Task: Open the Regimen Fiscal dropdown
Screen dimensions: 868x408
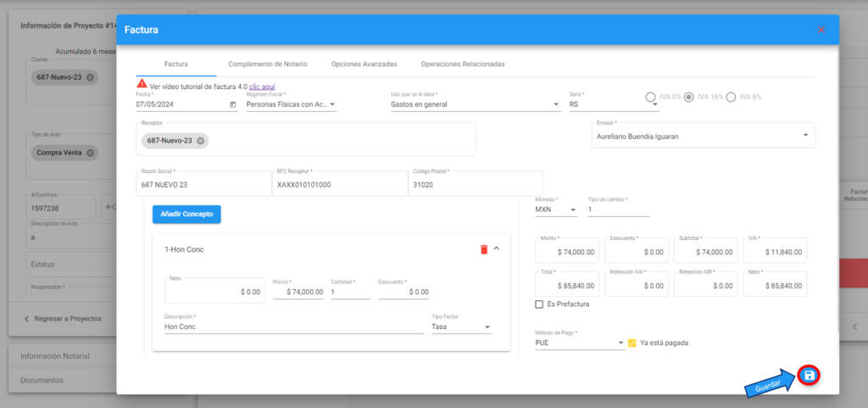Action: click(292, 104)
